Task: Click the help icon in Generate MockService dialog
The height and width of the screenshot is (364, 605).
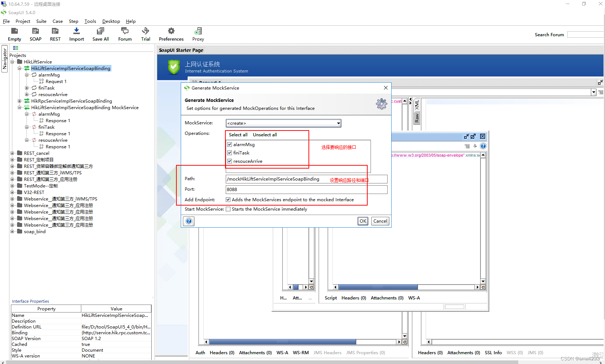Action: click(x=189, y=221)
